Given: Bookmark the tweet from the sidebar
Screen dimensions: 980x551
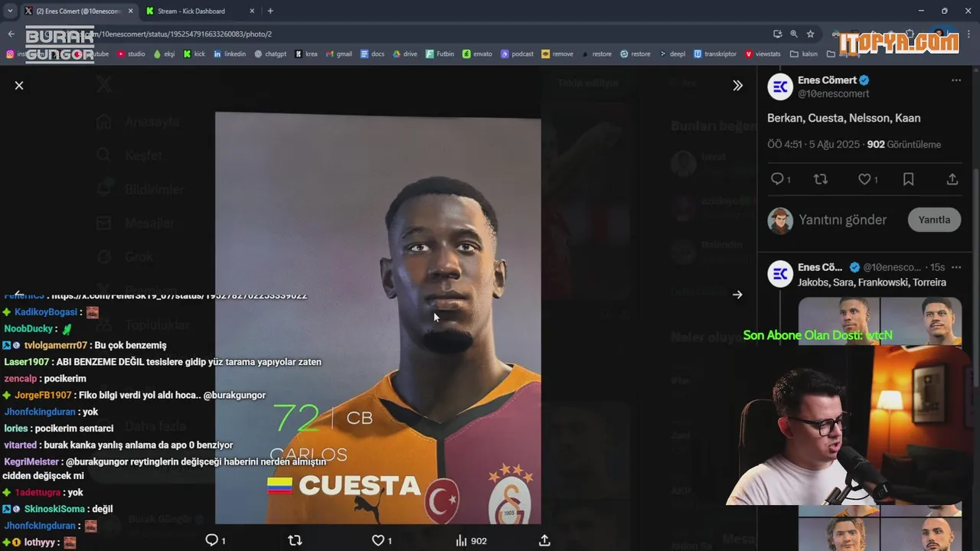Looking at the screenshot, I should [x=908, y=179].
